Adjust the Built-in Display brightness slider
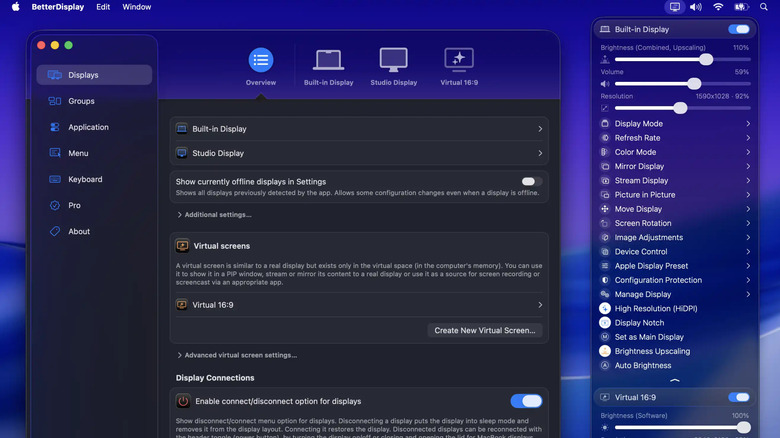 pyautogui.click(x=682, y=59)
